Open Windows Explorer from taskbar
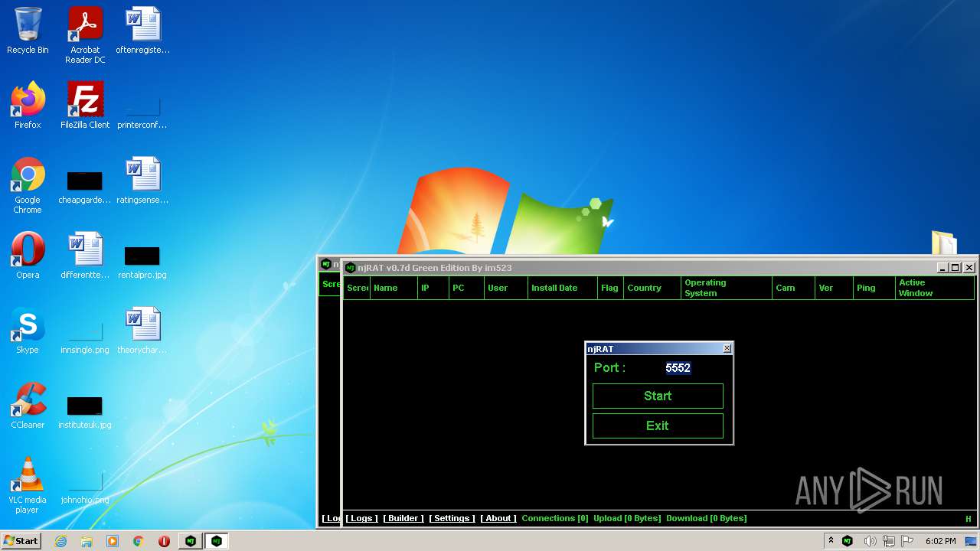Screen dimensions: 980x551 (x=87, y=541)
